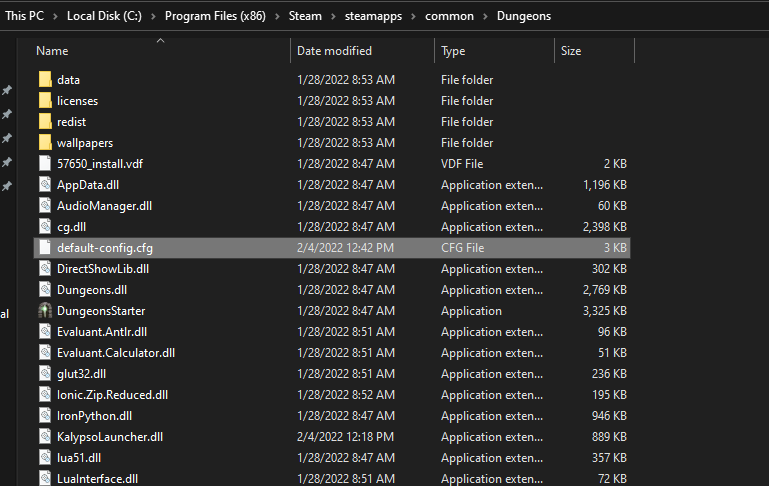The height and width of the screenshot is (486, 769).
Task: Click the lua51.dll file icon
Action: pos(45,458)
